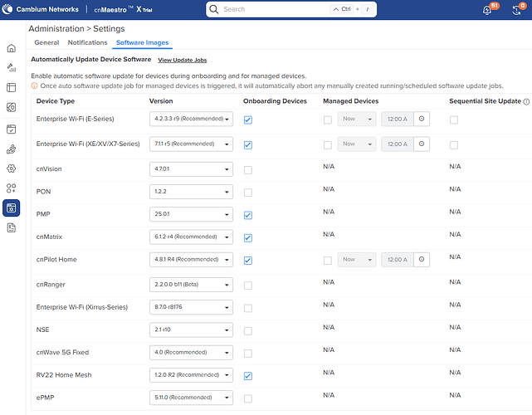Enable Onboarding Devices for ePMP
532x415 pixels.
pos(248,398)
